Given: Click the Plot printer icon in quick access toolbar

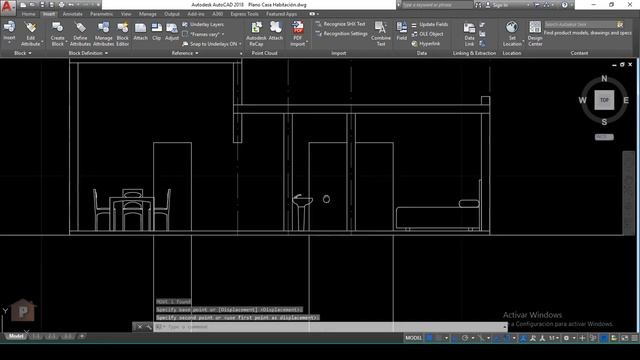Looking at the screenshot, I should pos(62,5).
